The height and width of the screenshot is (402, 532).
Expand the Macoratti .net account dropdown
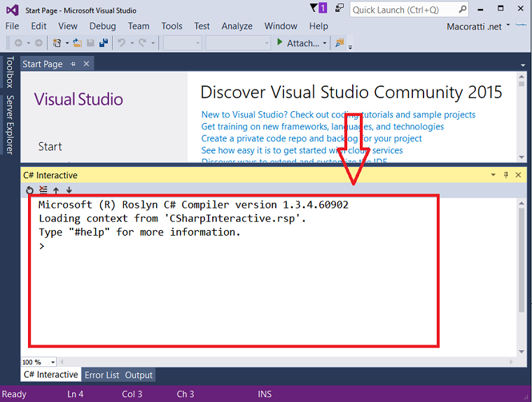508,24
